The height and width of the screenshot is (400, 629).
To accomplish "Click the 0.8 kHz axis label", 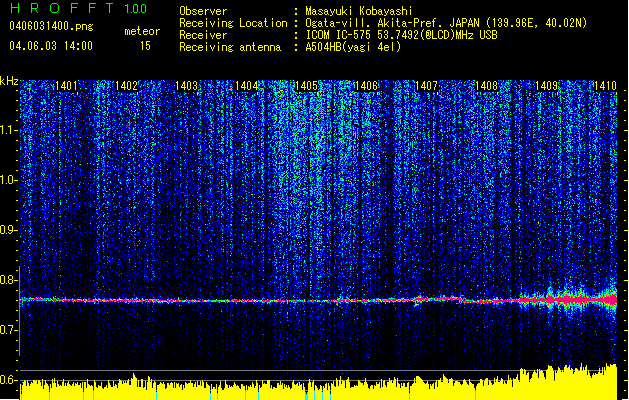I will [8, 280].
